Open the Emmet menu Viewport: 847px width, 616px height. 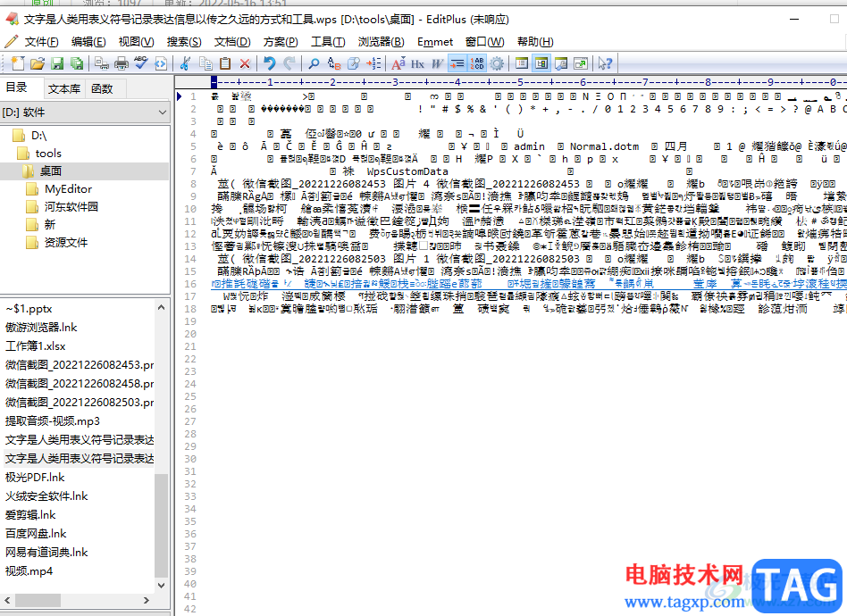pyautogui.click(x=435, y=42)
